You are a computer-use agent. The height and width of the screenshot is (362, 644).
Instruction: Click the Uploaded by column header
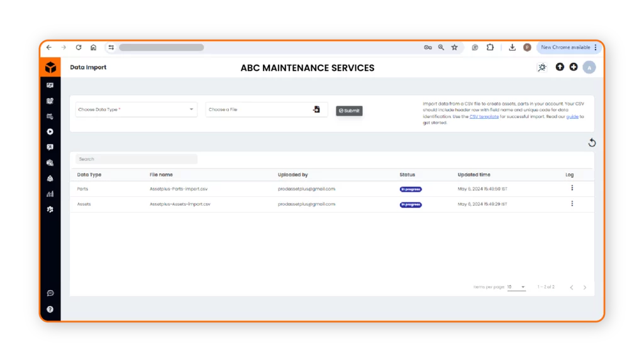coord(293,175)
